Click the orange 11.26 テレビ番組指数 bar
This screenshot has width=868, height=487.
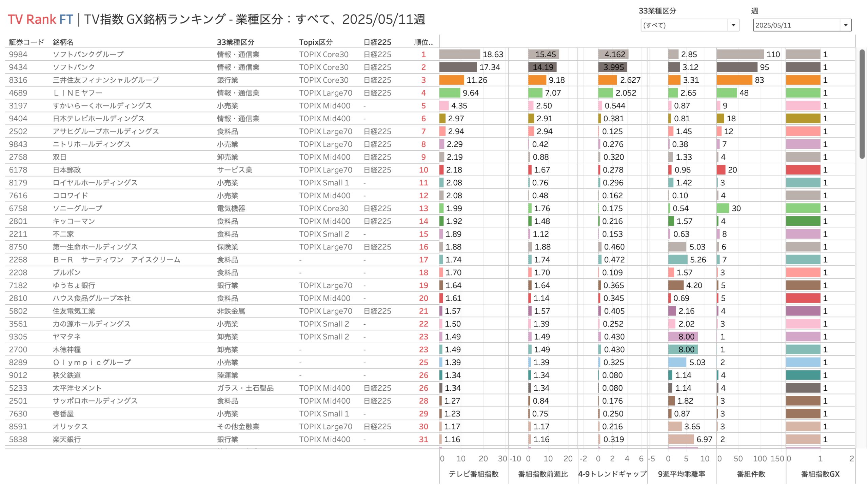pyautogui.click(x=451, y=80)
